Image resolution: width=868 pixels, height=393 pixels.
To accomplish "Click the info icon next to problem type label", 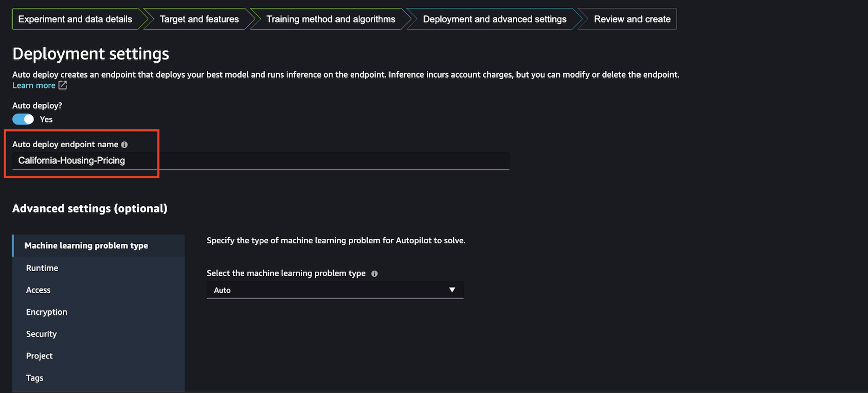I will pos(374,274).
